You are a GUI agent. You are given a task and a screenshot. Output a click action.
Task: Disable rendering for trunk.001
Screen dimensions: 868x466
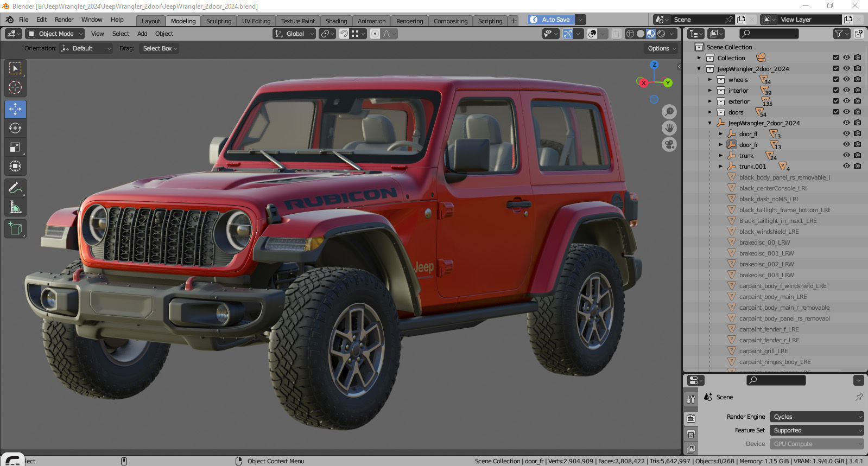pyautogui.click(x=857, y=166)
